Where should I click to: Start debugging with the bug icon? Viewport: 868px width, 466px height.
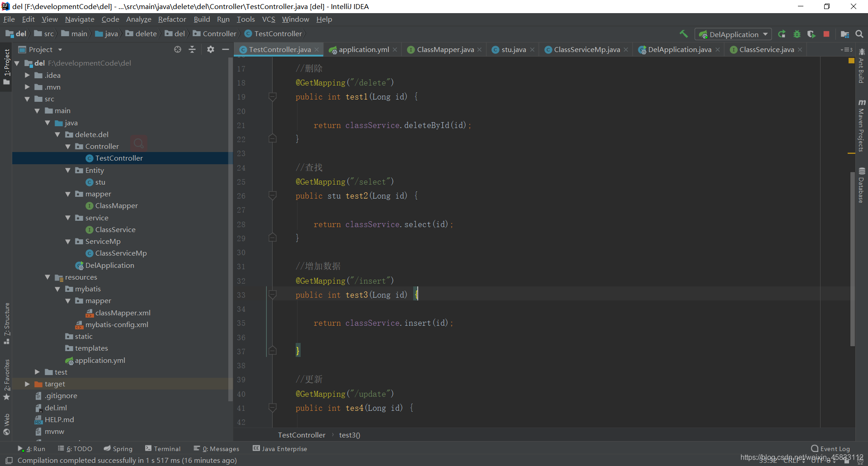pyautogui.click(x=797, y=34)
